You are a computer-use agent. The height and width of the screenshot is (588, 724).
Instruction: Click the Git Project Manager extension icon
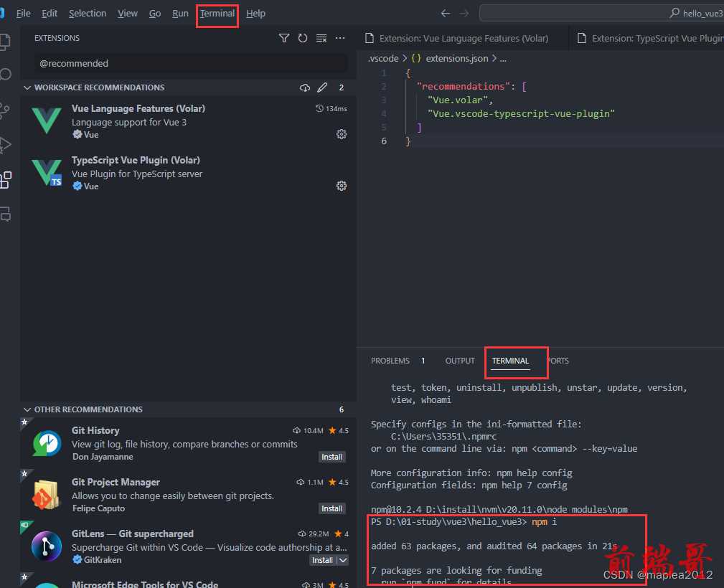tap(47, 495)
